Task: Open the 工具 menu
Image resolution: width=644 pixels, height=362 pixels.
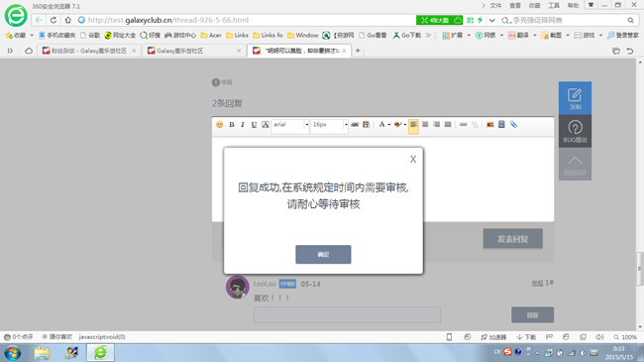Action: point(554,5)
